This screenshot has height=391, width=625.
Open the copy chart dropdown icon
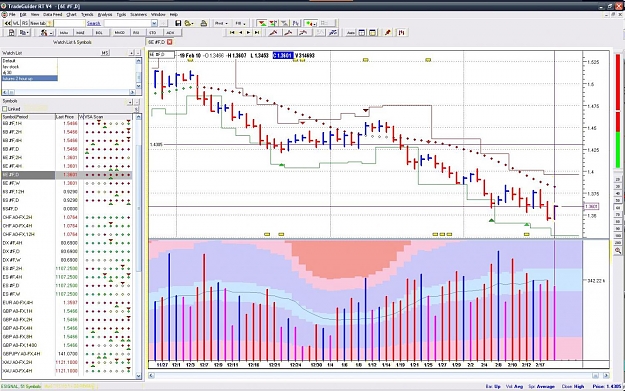point(24,33)
